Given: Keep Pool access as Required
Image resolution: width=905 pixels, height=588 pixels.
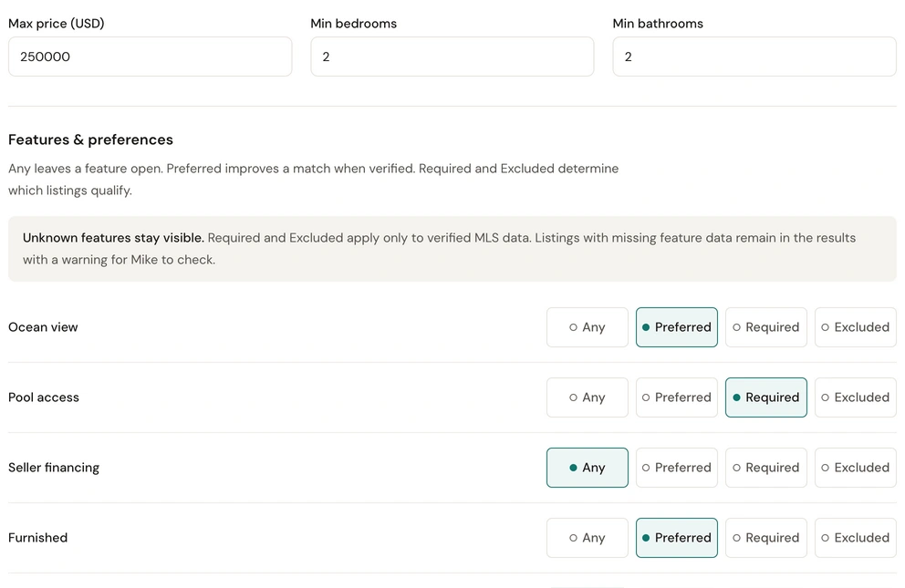Looking at the screenshot, I should [x=766, y=397].
